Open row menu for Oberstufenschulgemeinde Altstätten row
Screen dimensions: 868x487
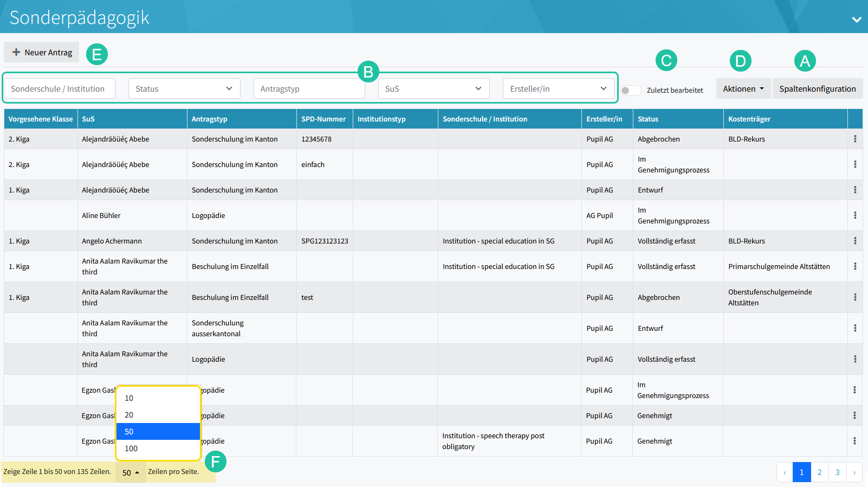(855, 297)
